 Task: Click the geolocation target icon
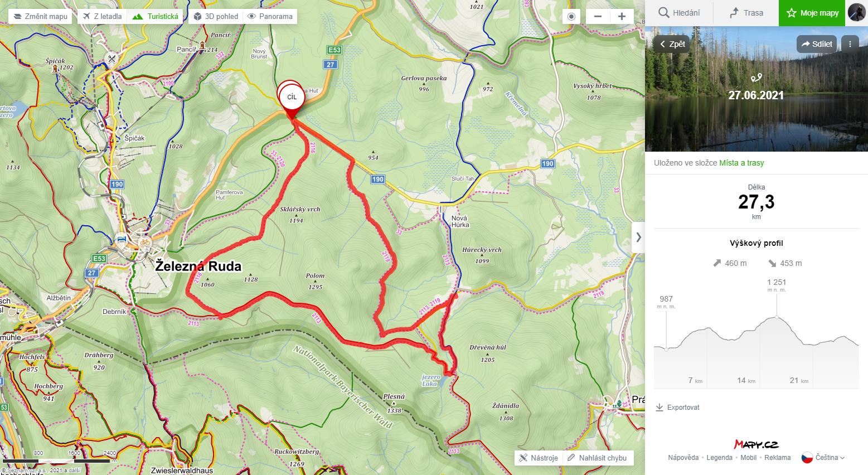pos(571,16)
